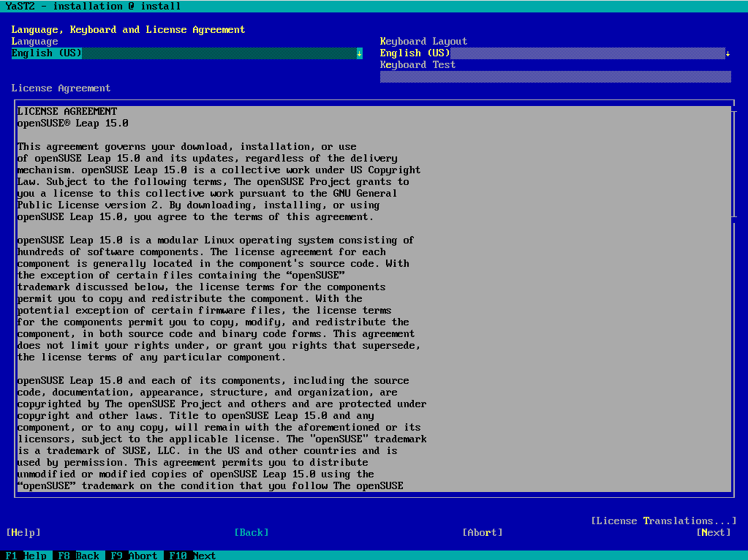Click the YaST2 installation title bar
Image resolution: width=748 pixels, height=560 pixels.
pyautogui.click(x=374, y=6)
